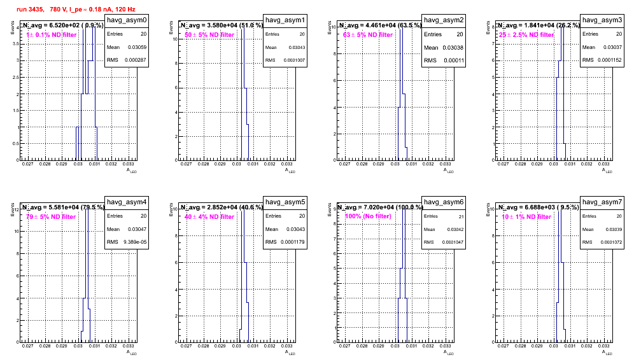Select RMS 9.389e-05 in havg_asym4 stats

click(x=127, y=242)
